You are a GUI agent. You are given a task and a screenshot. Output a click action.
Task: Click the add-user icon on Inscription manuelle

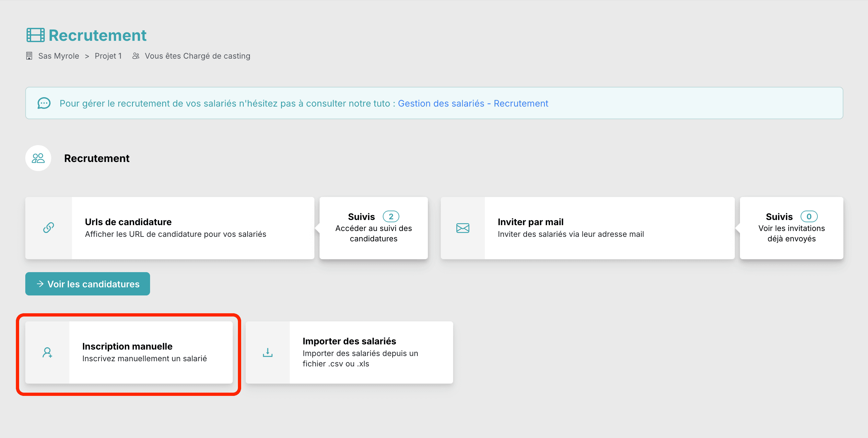click(x=47, y=352)
